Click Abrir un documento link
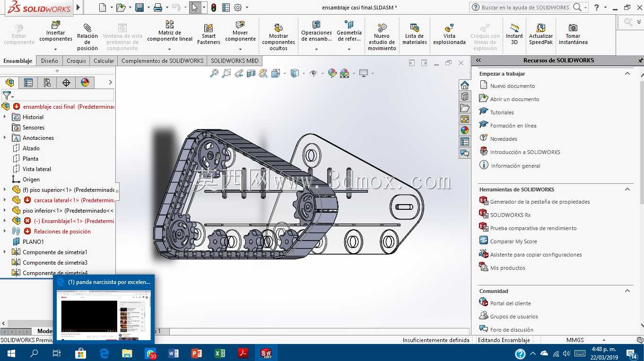Image resolution: width=644 pixels, height=361 pixels. coord(514,99)
